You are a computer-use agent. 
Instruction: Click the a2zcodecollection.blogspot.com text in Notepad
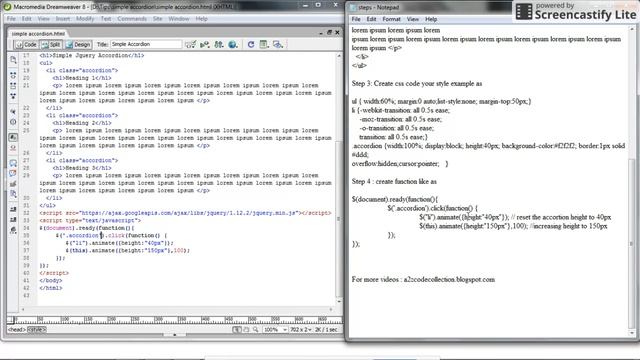click(449, 280)
